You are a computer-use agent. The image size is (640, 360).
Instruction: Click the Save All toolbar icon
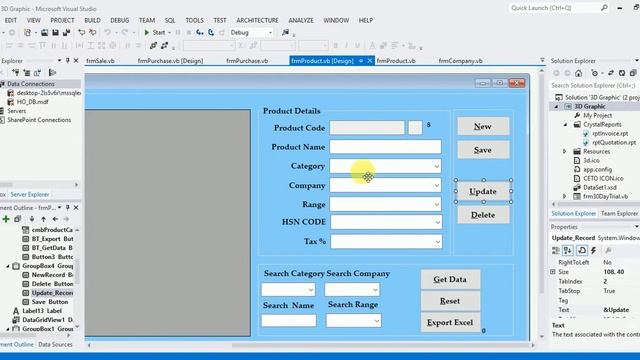click(66, 32)
